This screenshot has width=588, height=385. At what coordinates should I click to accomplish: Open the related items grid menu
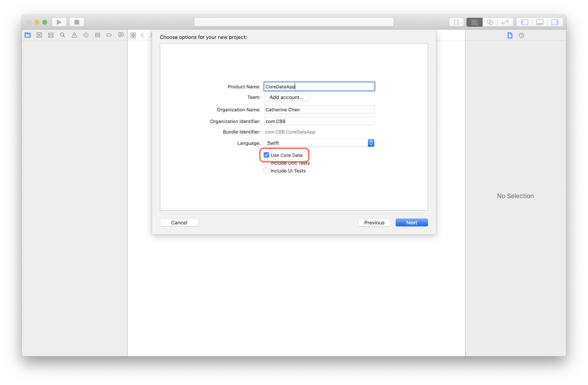(x=133, y=35)
